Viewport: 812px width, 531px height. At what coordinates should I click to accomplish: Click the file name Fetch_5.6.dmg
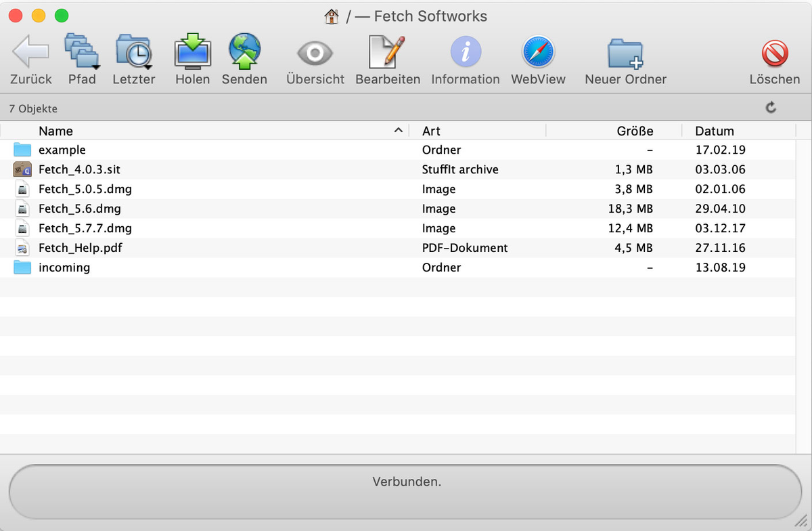click(80, 209)
